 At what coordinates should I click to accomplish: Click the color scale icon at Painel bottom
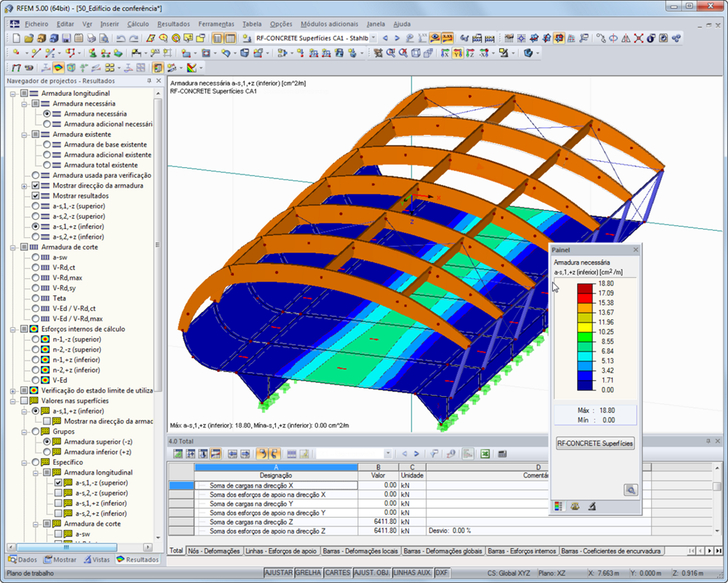pyautogui.click(x=559, y=506)
